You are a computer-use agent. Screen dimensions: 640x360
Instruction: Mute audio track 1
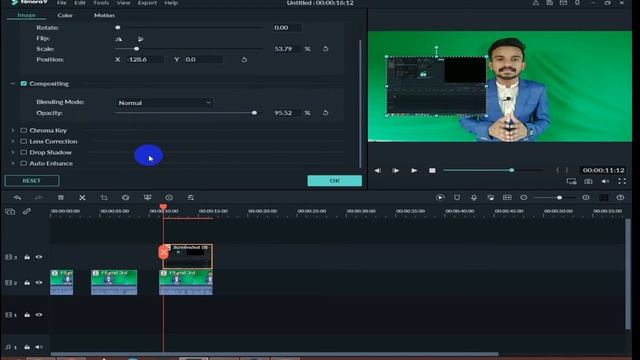pyautogui.click(x=39, y=347)
